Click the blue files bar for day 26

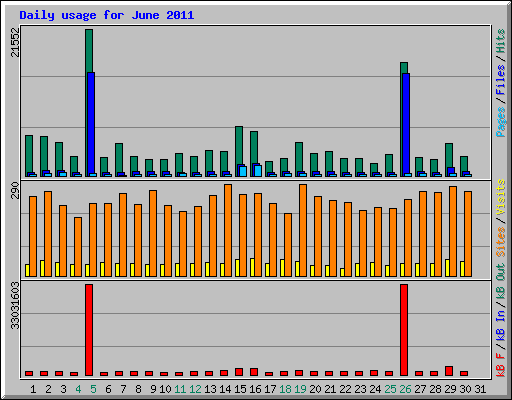(406, 123)
